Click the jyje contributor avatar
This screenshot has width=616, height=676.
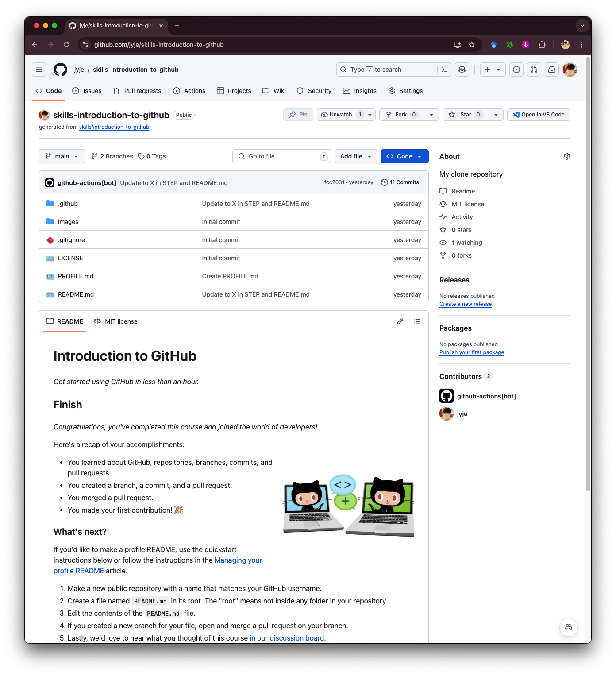[x=447, y=413]
